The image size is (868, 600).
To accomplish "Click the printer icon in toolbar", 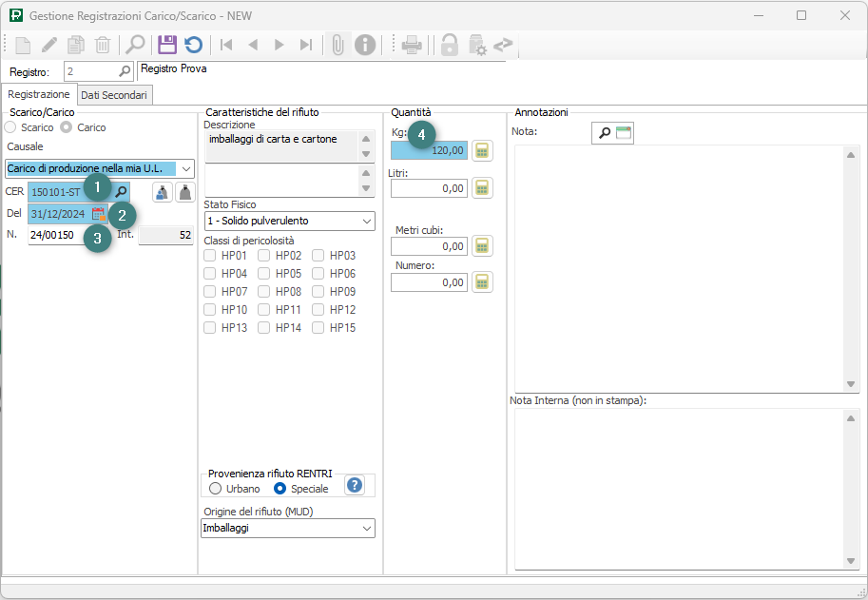I will click(x=412, y=45).
